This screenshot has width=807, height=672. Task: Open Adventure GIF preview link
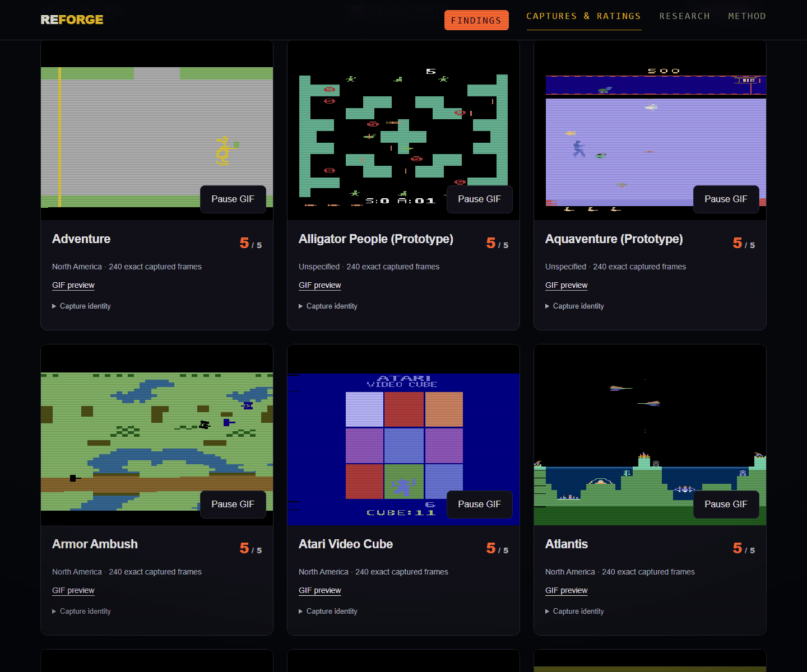[x=73, y=285]
